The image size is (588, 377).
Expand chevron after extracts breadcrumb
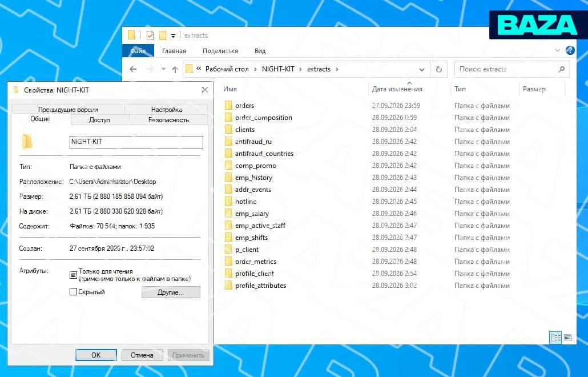(337, 69)
